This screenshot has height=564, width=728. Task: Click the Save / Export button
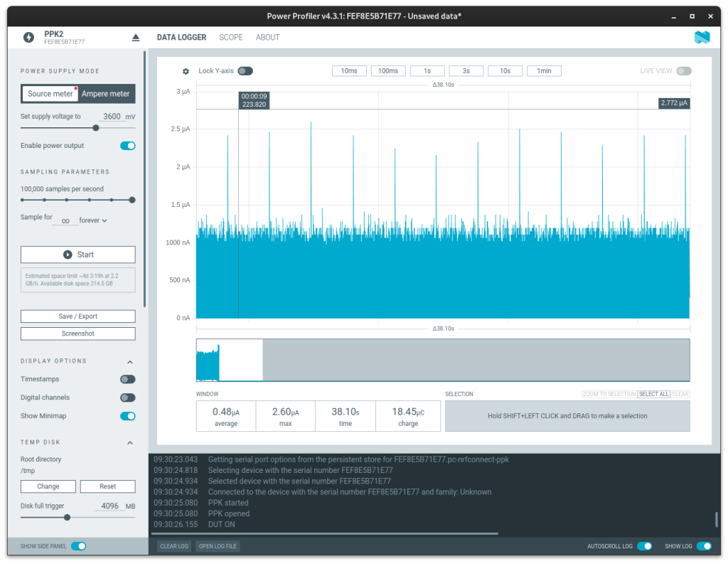click(77, 316)
